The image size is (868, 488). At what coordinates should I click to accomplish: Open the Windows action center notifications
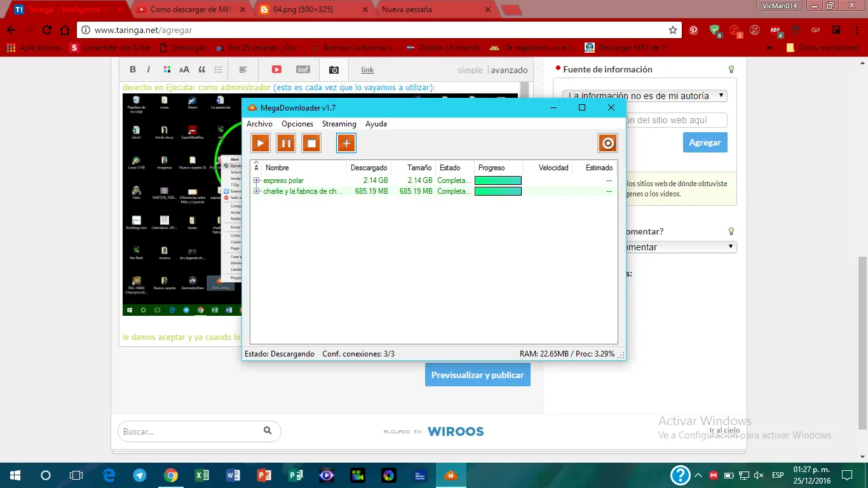coord(846,475)
